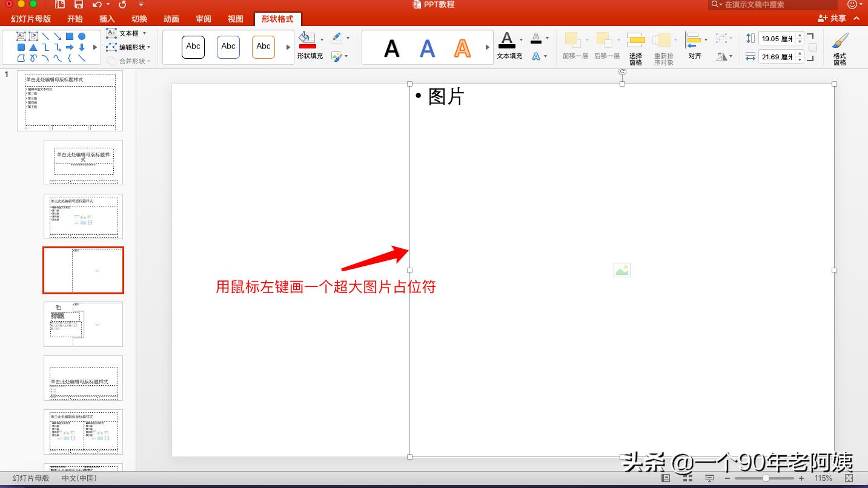Choose the rectangle shape in the gallery

(x=70, y=36)
